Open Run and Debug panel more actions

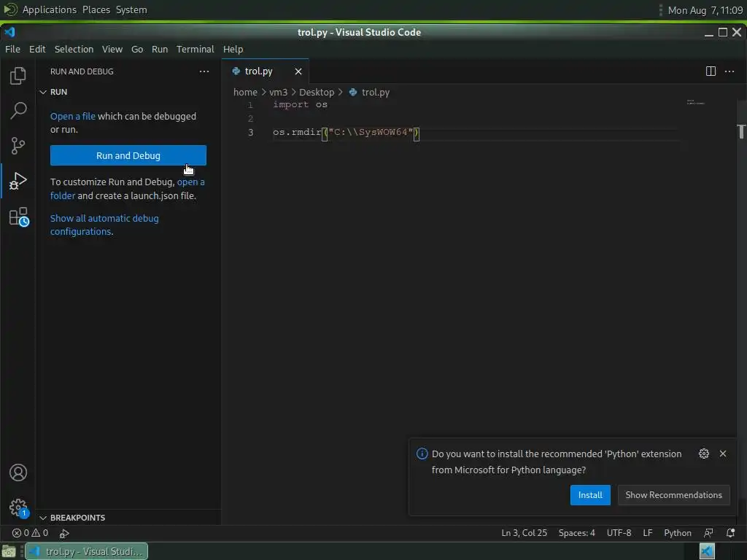[204, 71]
